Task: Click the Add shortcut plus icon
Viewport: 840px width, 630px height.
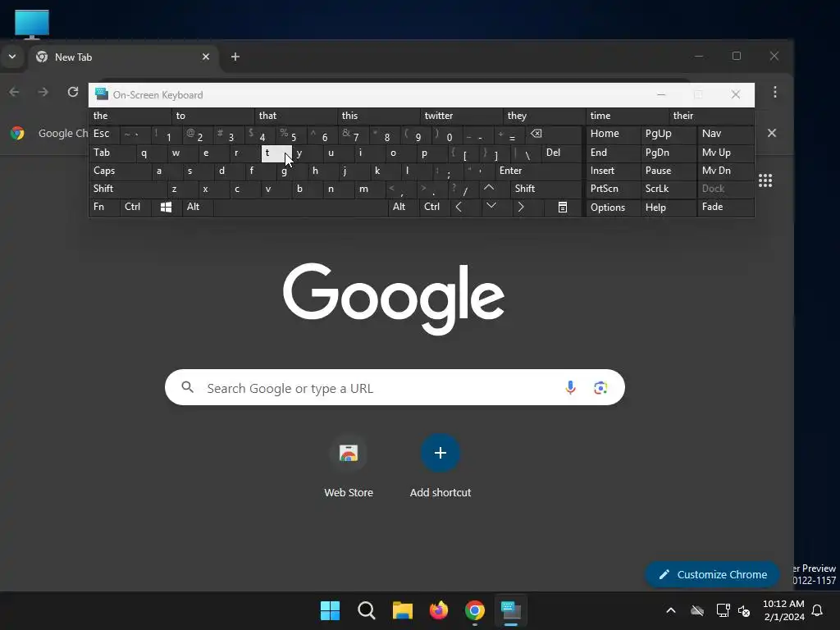Action: point(441,453)
